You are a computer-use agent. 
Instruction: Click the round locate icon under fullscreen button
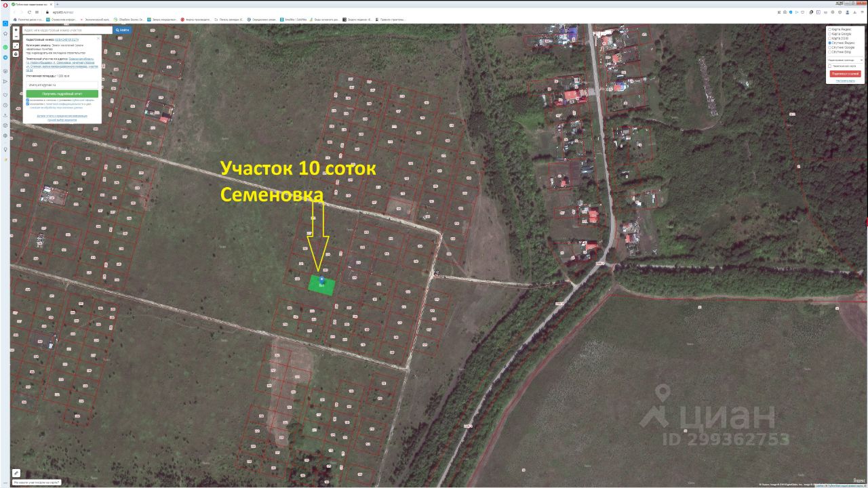(x=16, y=54)
